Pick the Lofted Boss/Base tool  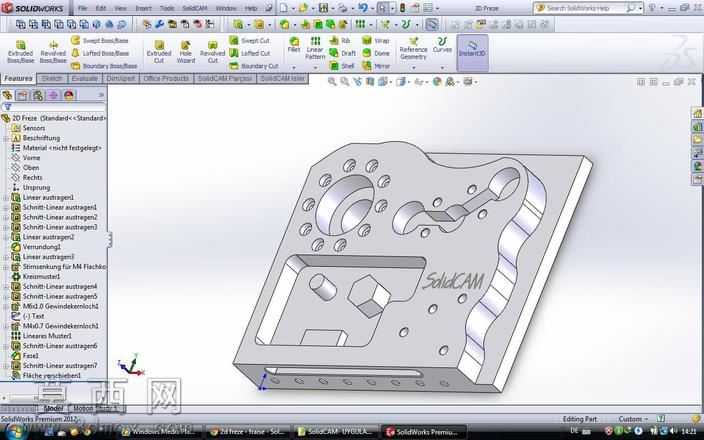tap(100, 53)
